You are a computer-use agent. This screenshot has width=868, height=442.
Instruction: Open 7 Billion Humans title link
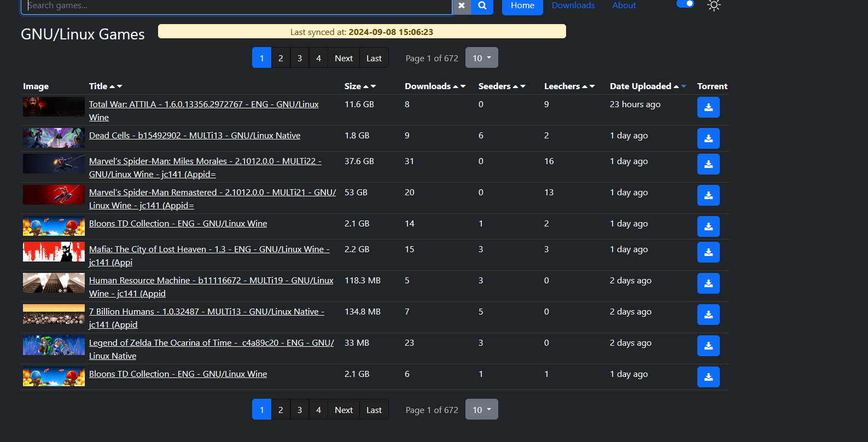[x=207, y=318]
